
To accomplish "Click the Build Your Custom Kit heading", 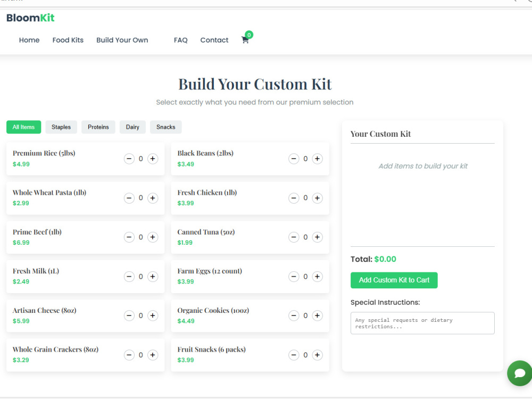I will pos(255,84).
